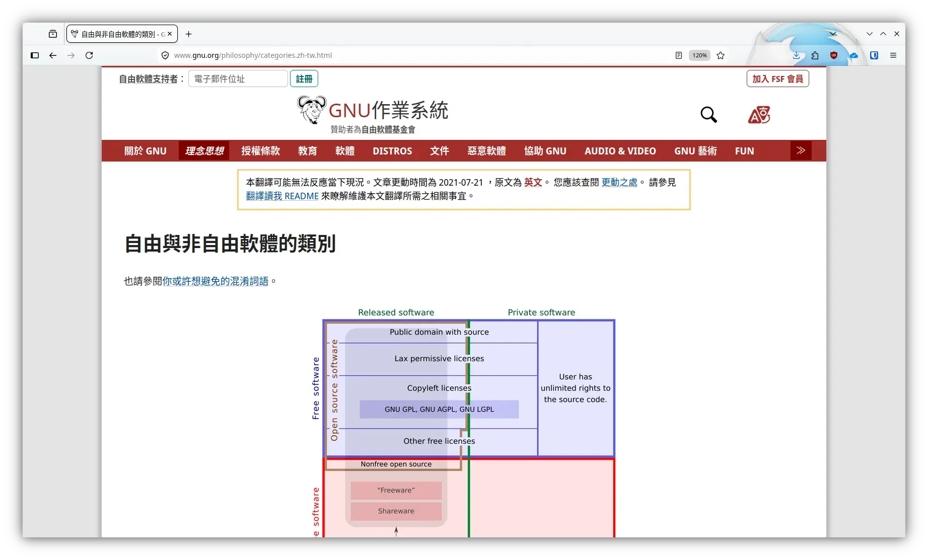Show tracking protection shield info
The height and width of the screenshot is (560, 928).
pyautogui.click(x=165, y=55)
